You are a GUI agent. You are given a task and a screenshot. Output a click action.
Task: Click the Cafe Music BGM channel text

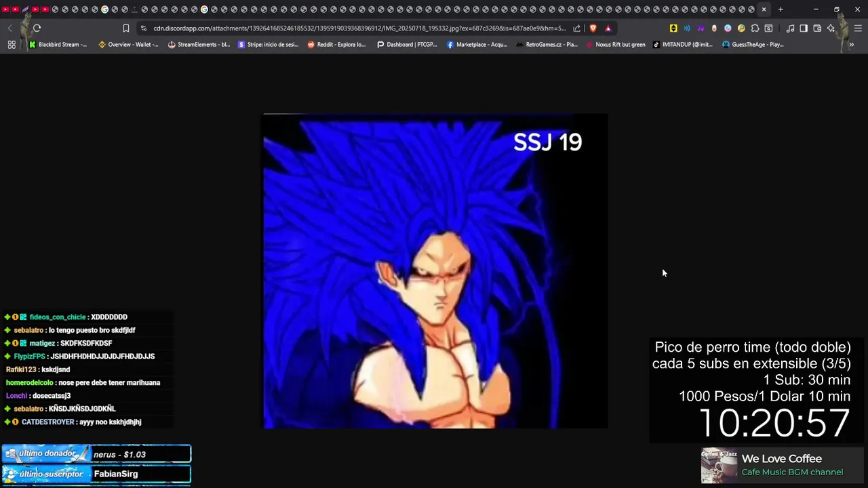click(792, 472)
